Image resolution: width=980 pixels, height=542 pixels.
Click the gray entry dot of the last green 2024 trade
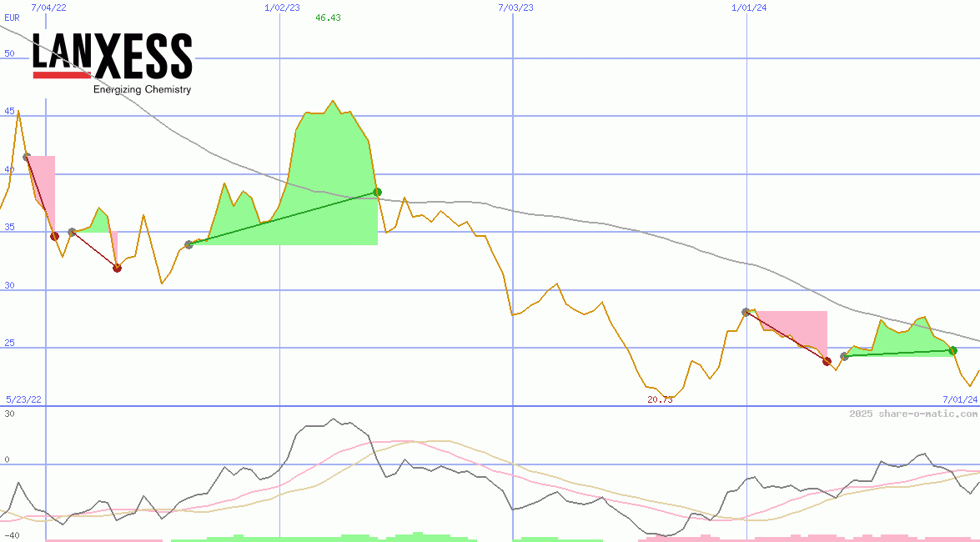click(x=844, y=356)
